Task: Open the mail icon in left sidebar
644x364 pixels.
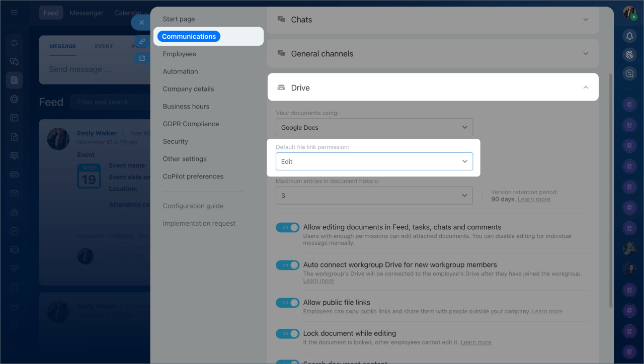Action: point(14,193)
